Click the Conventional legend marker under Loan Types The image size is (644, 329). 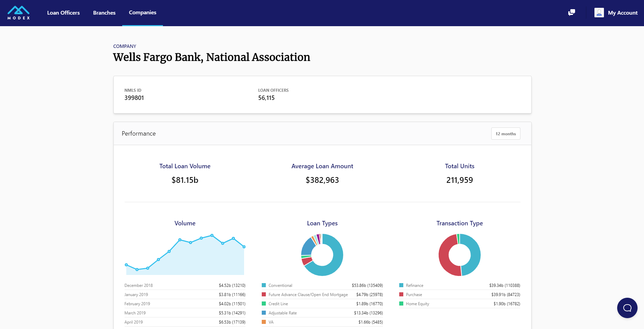pos(263,285)
